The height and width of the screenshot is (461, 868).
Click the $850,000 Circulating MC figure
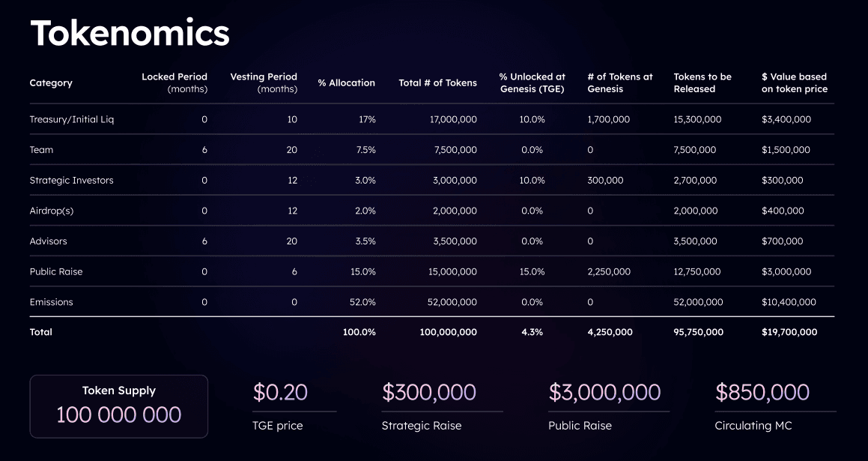pos(762,392)
